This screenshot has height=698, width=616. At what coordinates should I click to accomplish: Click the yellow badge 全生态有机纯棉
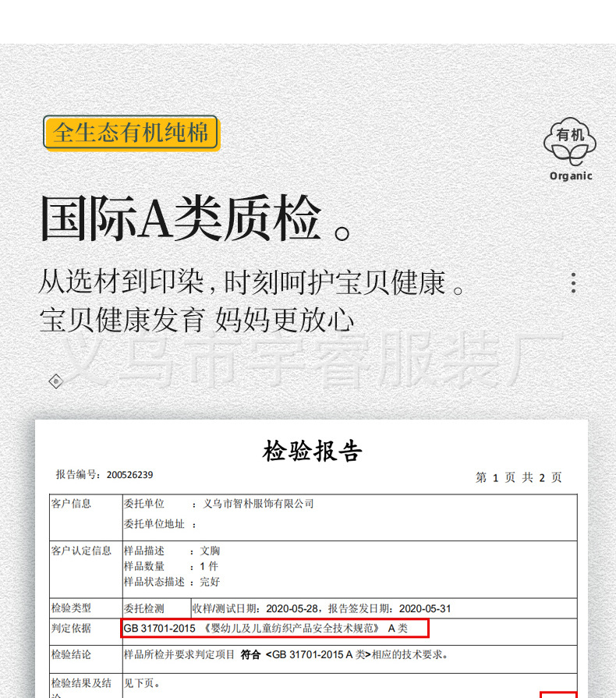[x=130, y=133]
